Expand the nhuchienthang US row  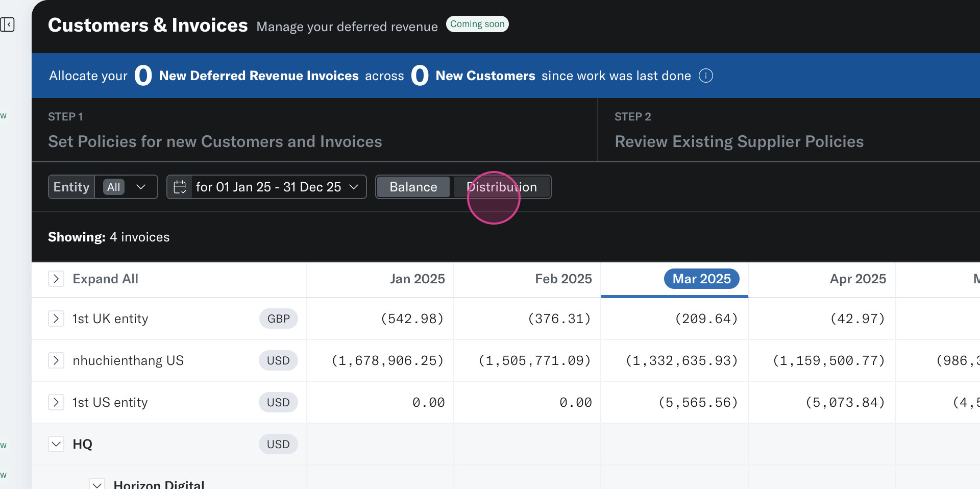[x=56, y=360]
